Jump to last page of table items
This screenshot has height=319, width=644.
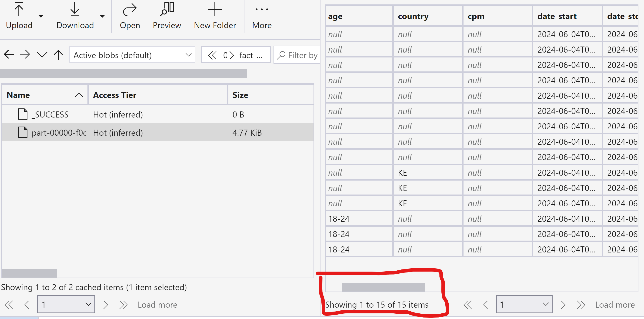pyautogui.click(x=581, y=305)
